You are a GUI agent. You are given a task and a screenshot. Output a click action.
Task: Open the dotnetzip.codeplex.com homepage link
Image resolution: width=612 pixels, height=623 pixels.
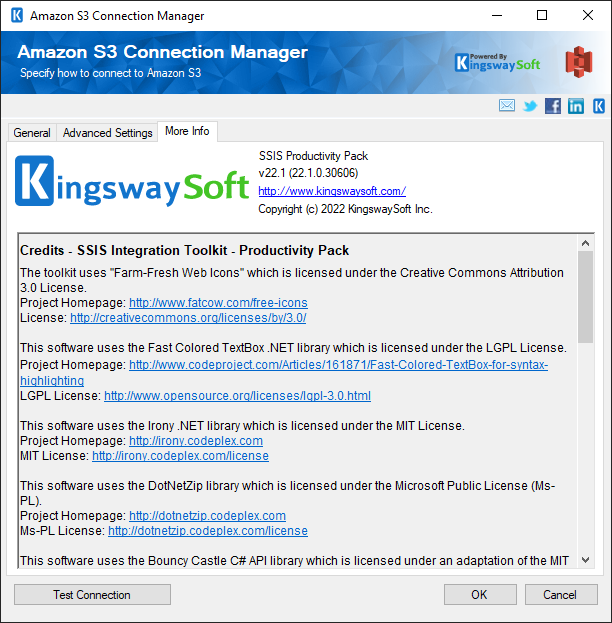pyautogui.click(x=207, y=516)
